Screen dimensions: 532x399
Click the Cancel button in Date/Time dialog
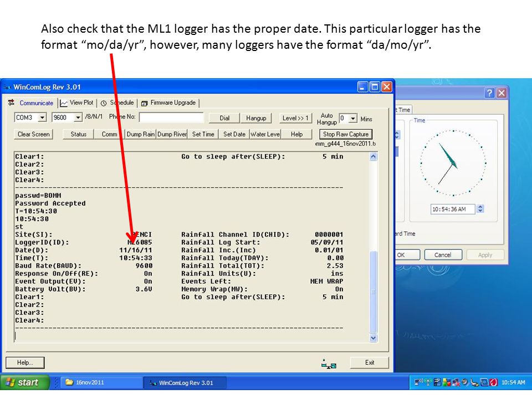pos(443,255)
